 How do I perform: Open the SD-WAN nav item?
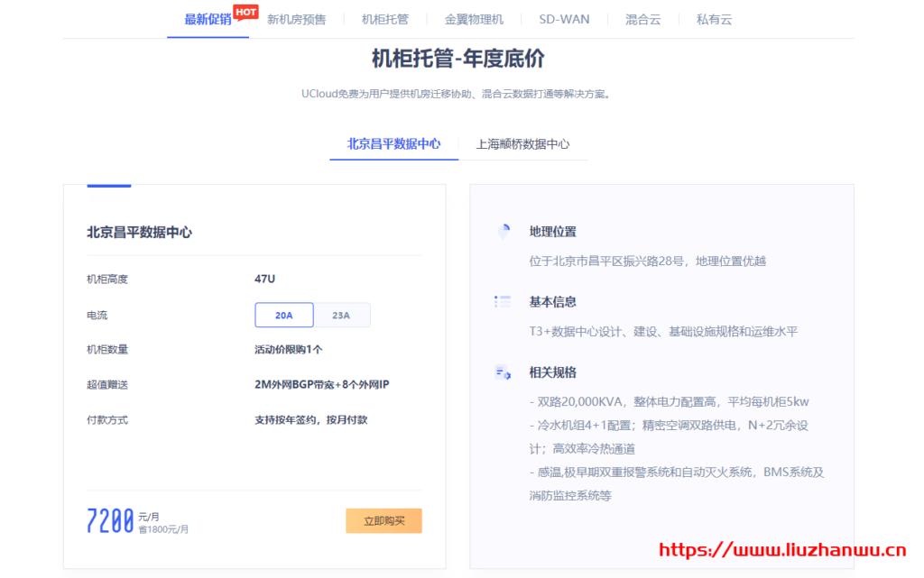563,19
